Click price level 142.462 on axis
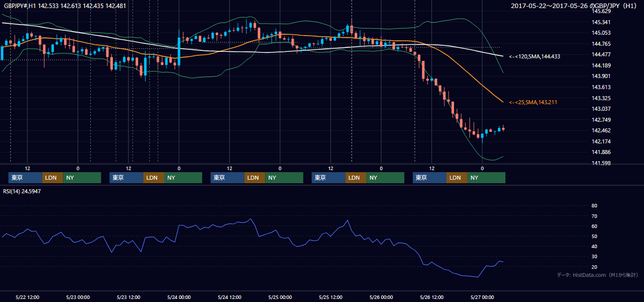 [x=601, y=130]
